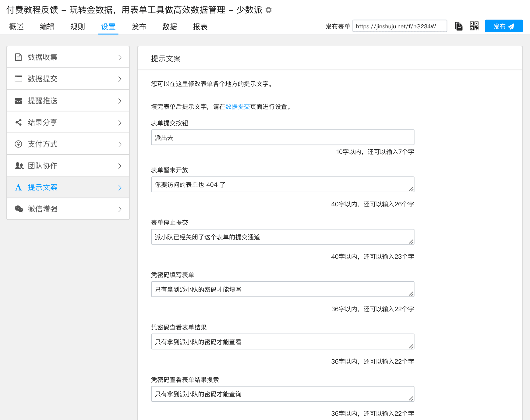Click the 结果分享 share icon

pos(18,123)
